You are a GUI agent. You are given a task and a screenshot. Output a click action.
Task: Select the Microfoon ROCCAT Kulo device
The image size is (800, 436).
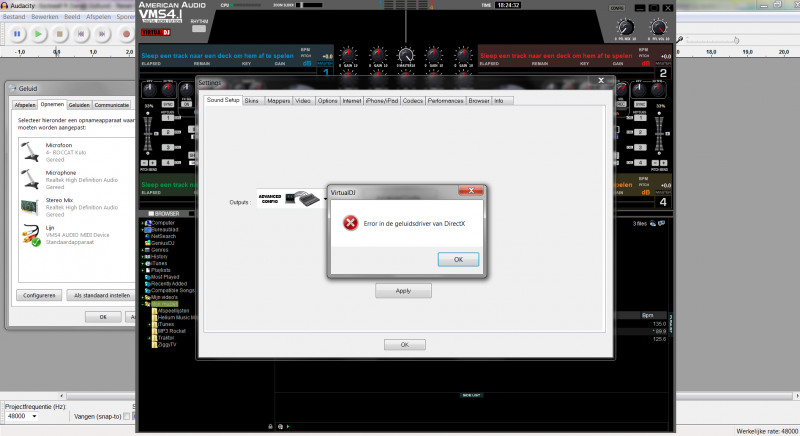coord(77,152)
